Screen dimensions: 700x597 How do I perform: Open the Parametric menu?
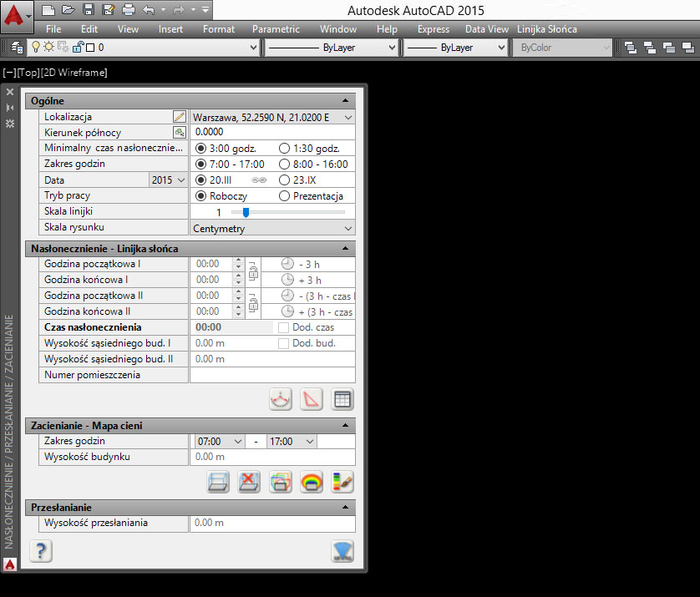click(276, 29)
